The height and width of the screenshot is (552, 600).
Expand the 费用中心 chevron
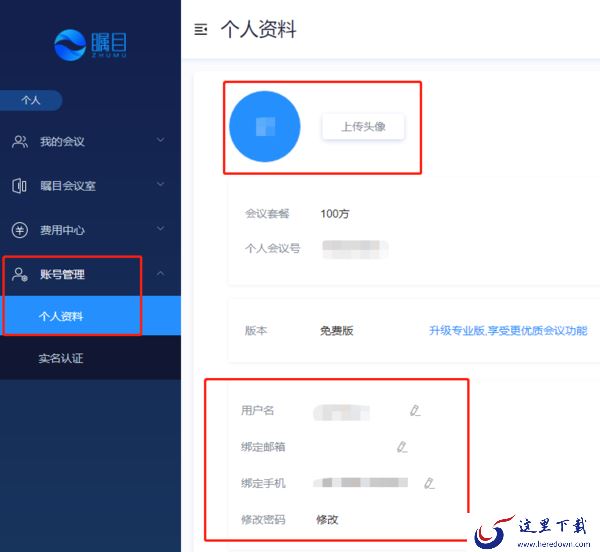[161, 229]
